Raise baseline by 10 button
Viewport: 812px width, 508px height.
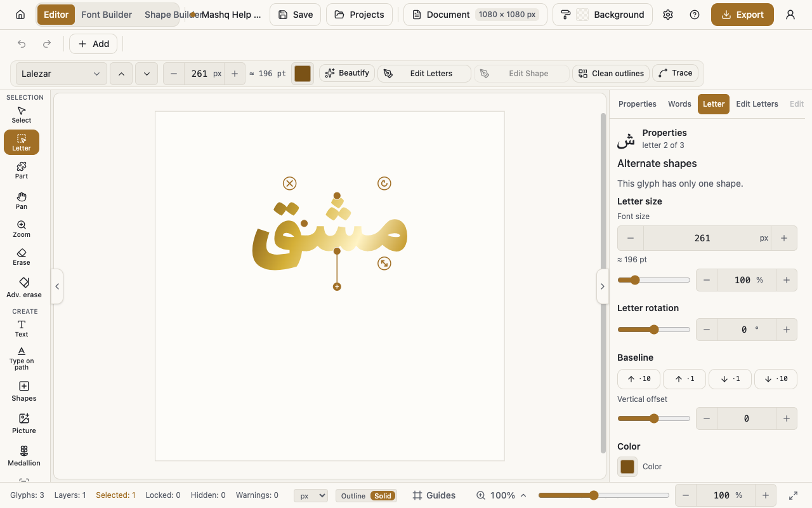[x=639, y=379]
